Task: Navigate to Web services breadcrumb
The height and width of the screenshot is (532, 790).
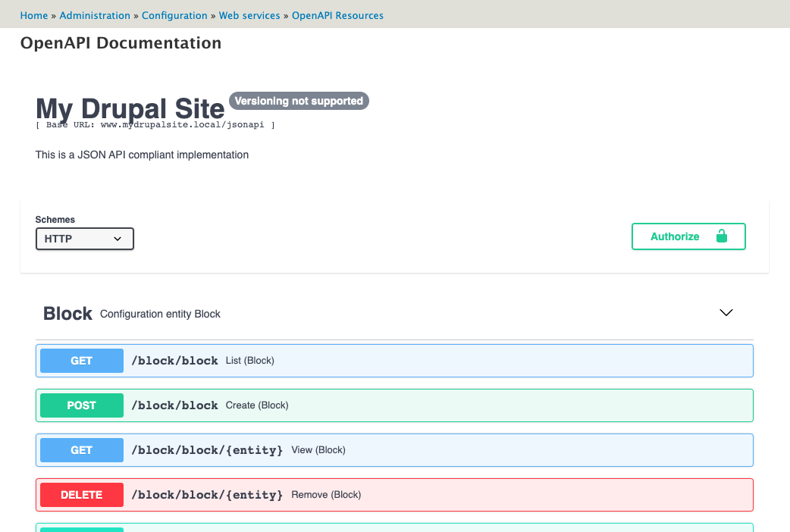Action: click(249, 16)
